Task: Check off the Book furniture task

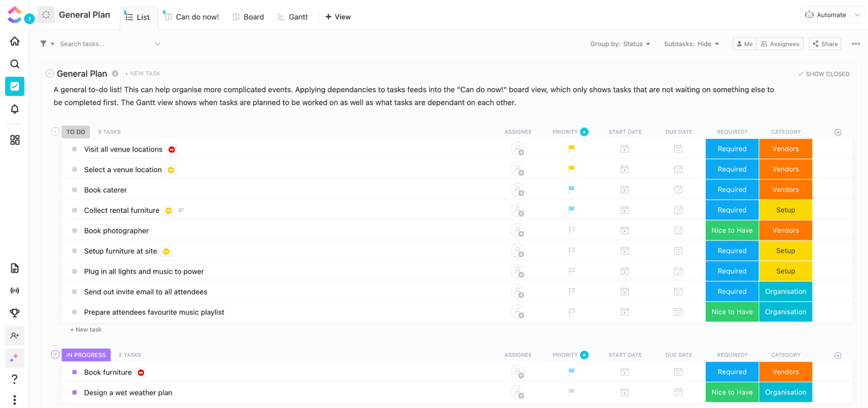Action: point(75,372)
